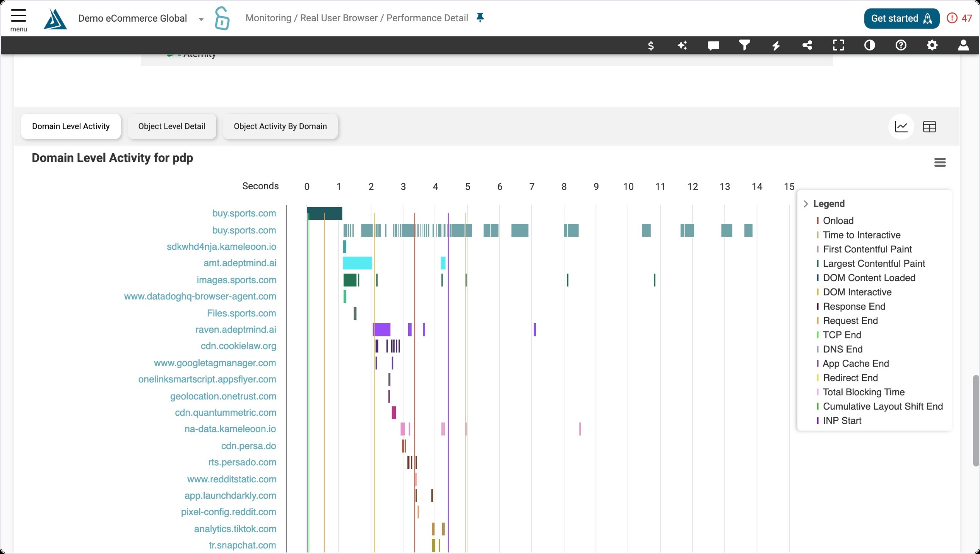Toggle the Redirect End legend entry
980x554 pixels.
pyautogui.click(x=847, y=378)
